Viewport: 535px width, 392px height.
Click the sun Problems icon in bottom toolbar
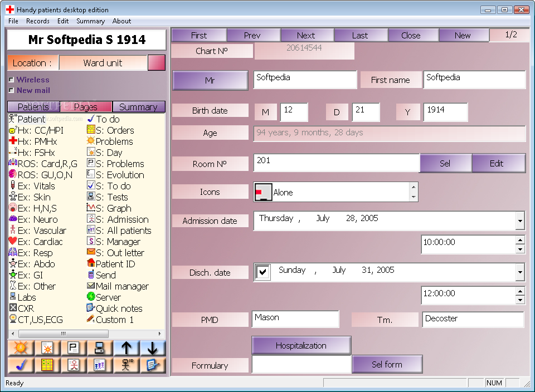pos(21,348)
